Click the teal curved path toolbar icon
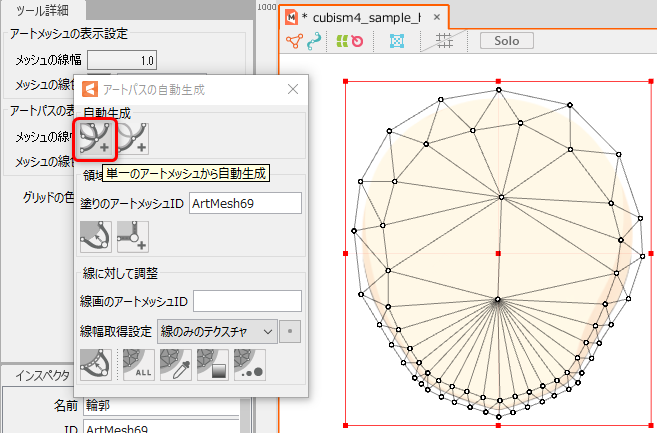 (317, 41)
